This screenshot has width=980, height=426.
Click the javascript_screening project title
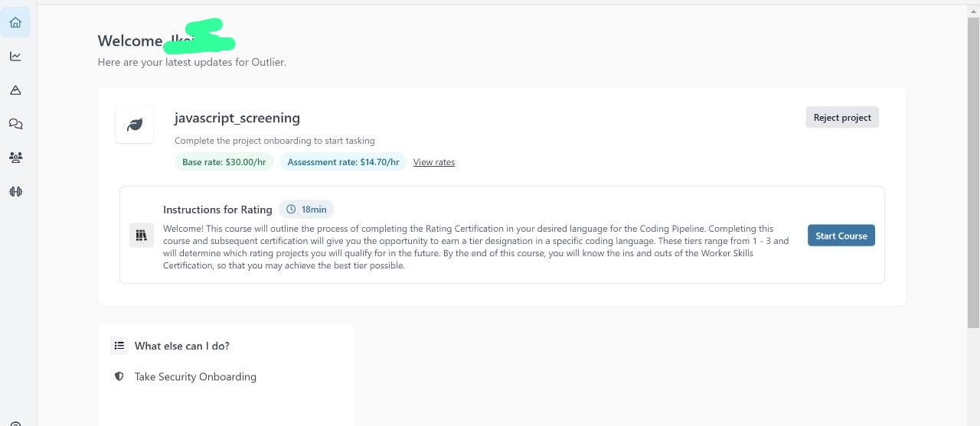[237, 118]
